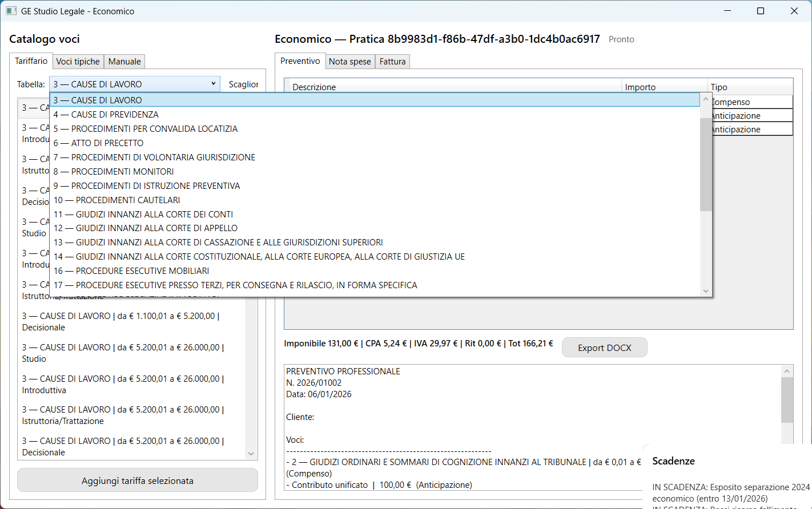Select 16 — PROCEDURE ESECUTIVE MOBILIARI
The height and width of the screenshot is (509, 812).
131,270
